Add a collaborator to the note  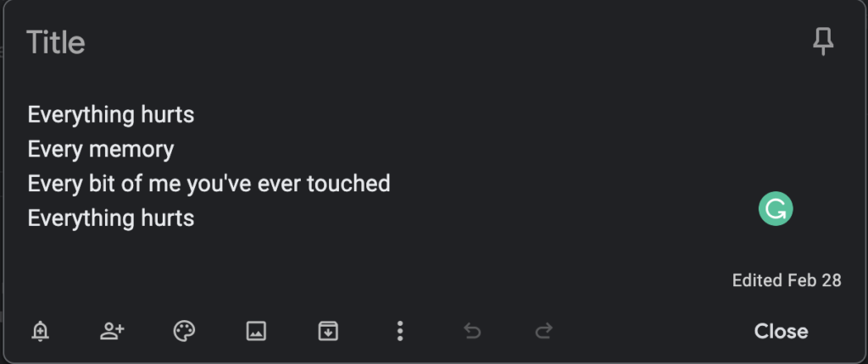pos(112,331)
